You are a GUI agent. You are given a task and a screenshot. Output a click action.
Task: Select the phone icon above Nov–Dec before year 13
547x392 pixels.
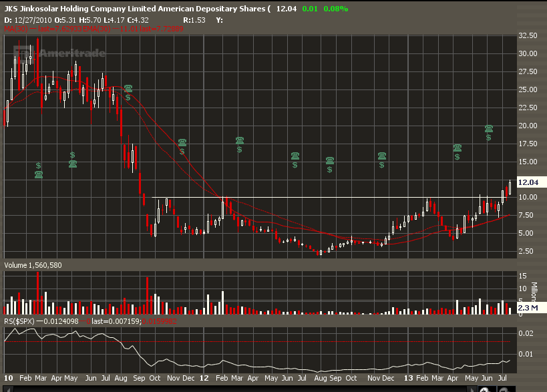coord(382,156)
